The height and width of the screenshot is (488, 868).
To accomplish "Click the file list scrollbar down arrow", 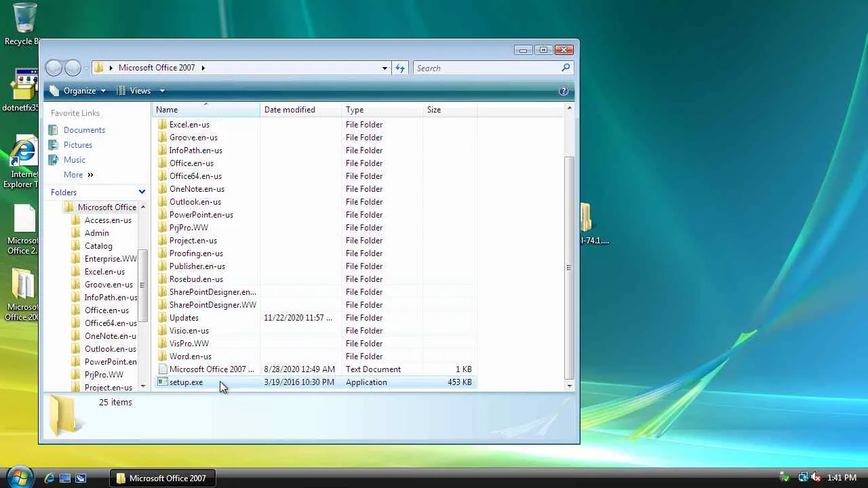I will click(570, 386).
